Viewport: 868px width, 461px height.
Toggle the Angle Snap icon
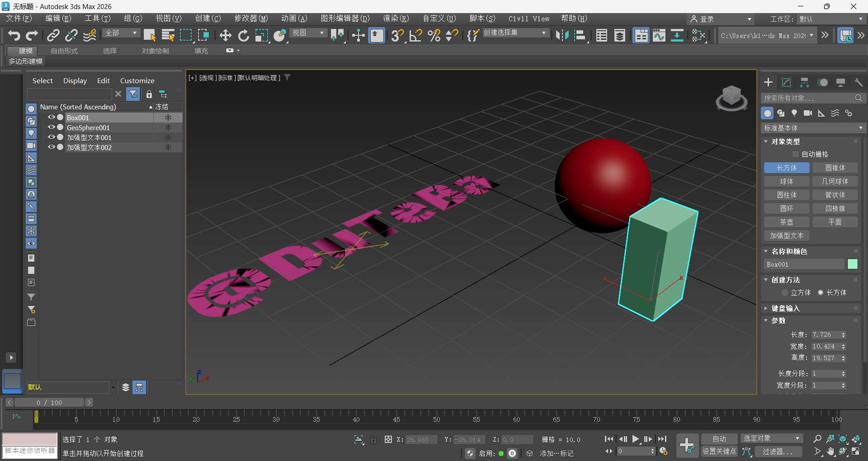pos(415,35)
